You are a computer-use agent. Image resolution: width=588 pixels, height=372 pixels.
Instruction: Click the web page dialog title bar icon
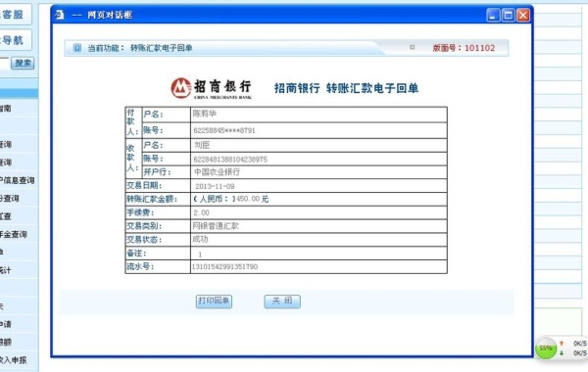click(x=60, y=15)
